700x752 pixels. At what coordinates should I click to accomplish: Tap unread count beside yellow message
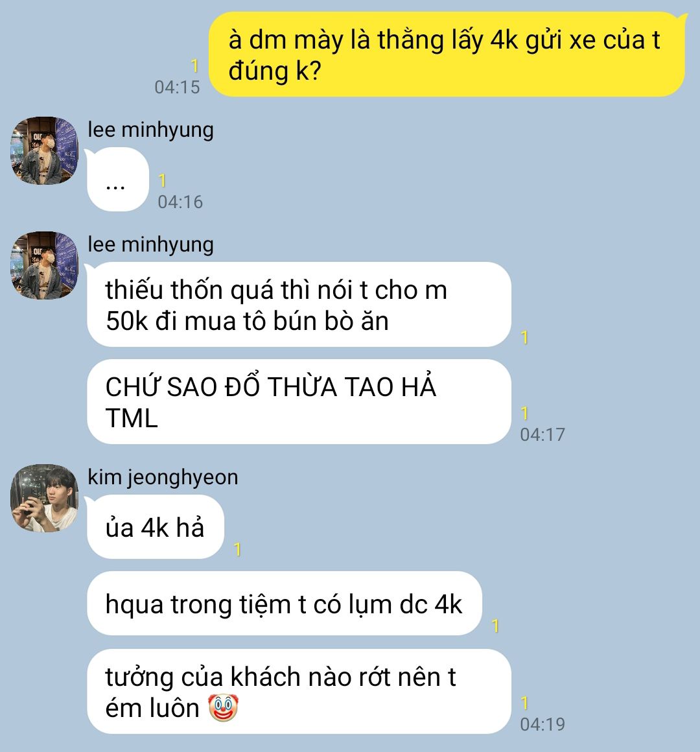194,65
